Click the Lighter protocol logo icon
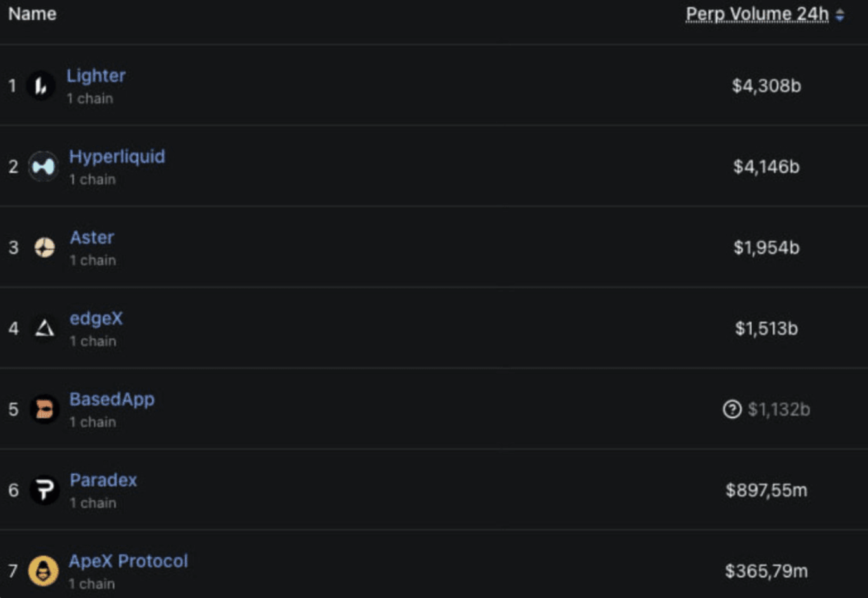Image resolution: width=868 pixels, height=598 pixels. pyautogui.click(x=41, y=86)
